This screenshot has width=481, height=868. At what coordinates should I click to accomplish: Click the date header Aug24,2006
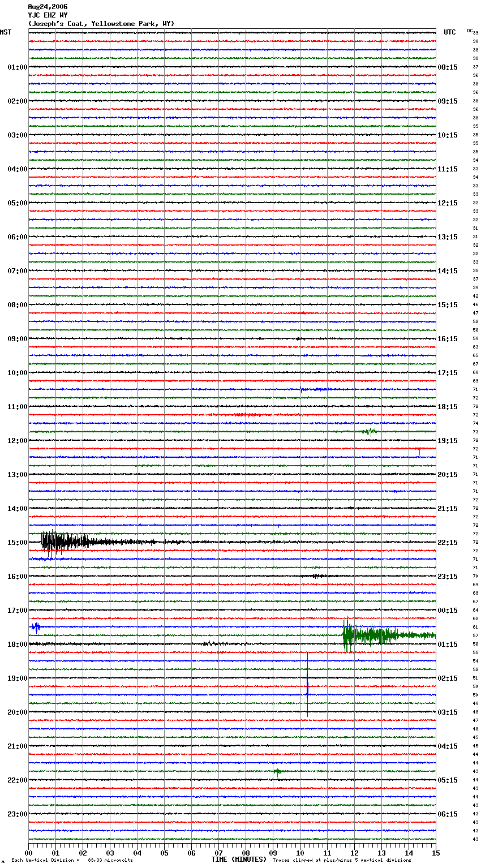point(48,7)
